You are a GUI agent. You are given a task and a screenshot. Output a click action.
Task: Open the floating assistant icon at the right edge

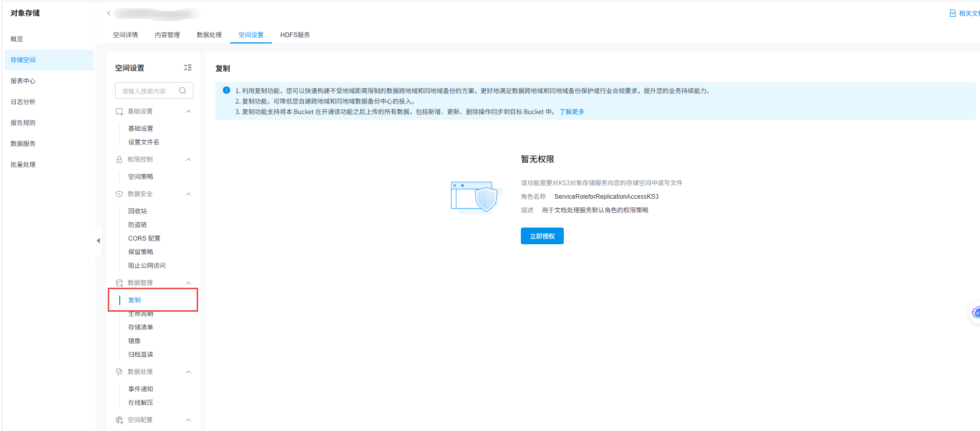[x=975, y=313]
